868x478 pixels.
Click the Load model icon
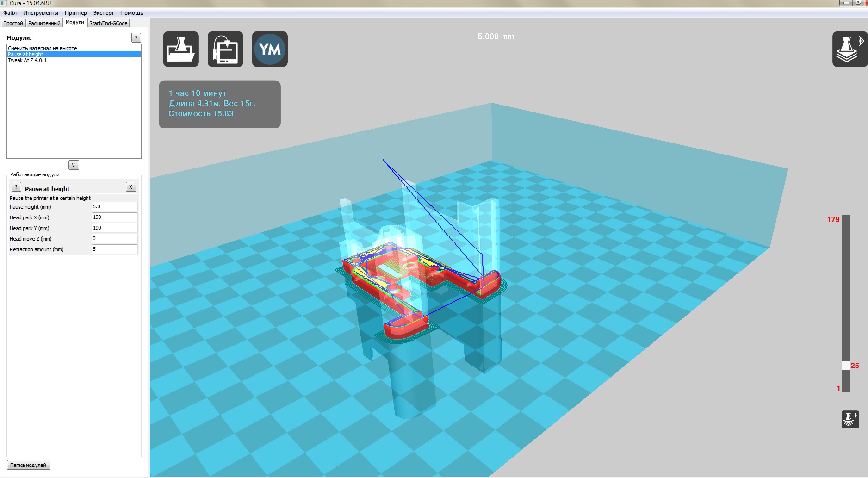pos(181,49)
